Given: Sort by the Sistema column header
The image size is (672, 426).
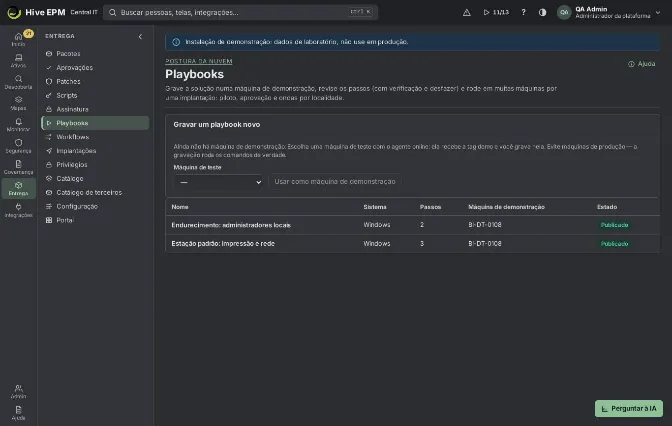Looking at the screenshot, I should pos(375,207).
